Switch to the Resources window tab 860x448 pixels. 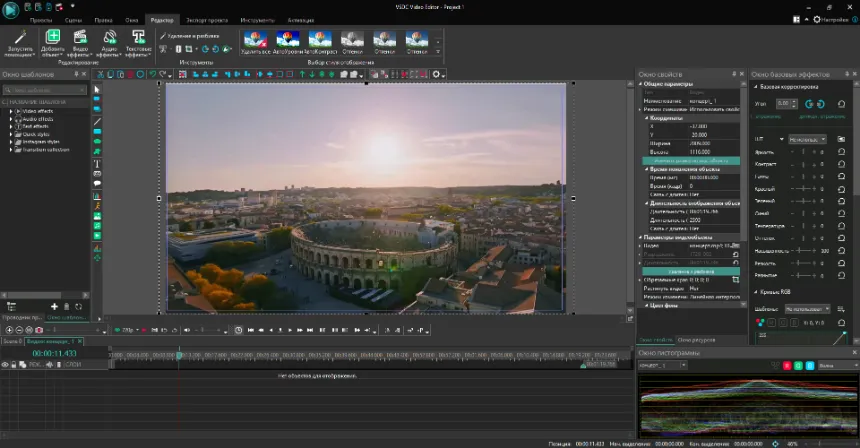[696, 340]
